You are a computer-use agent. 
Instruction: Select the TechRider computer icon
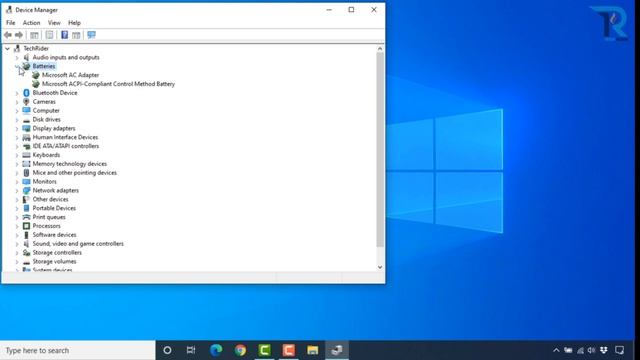[17, 49]
